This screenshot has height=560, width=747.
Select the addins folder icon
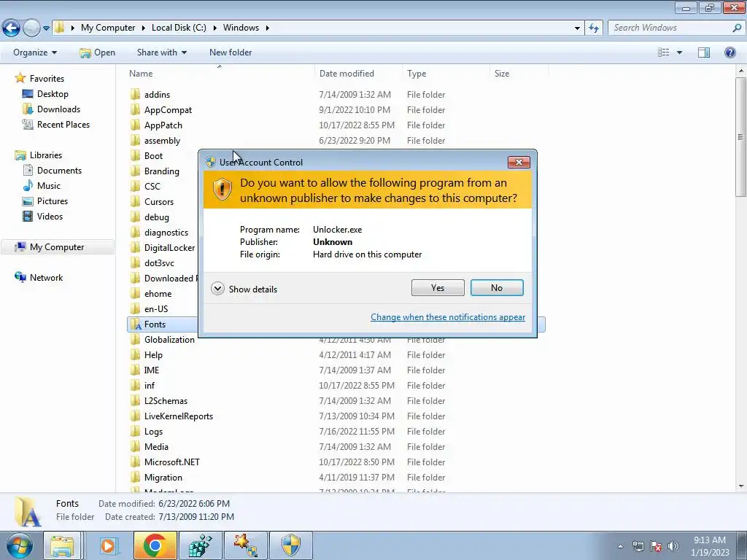click(135, 94)
